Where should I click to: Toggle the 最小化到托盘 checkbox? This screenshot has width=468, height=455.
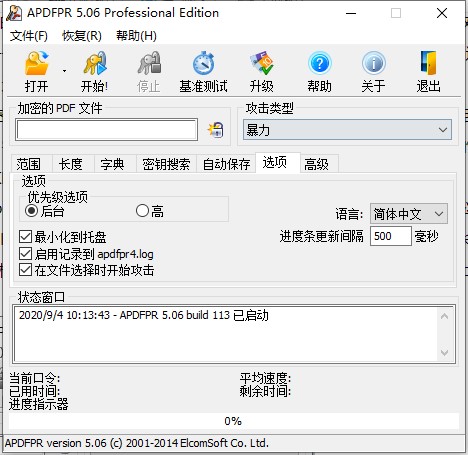(25, 237)
